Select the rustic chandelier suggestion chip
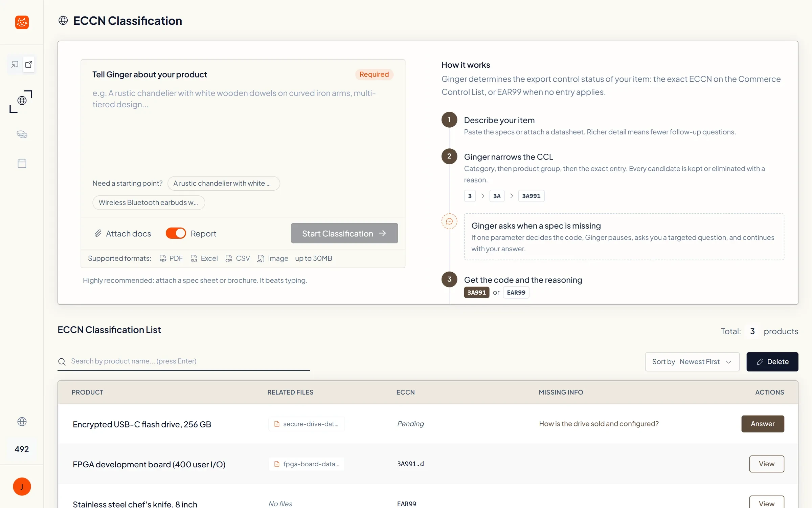Image resolution: width=812 pixels, height=508 pixels. (x=224, y=183)
